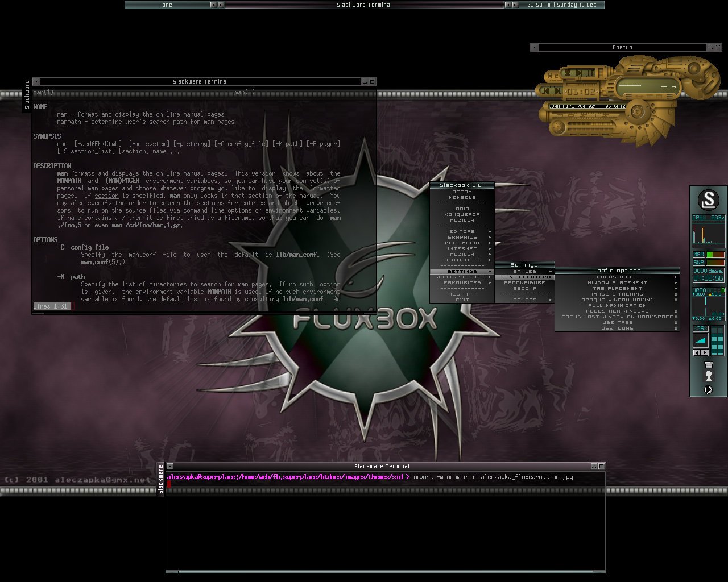
Task: Launch Mozilla from the top Slackbox menu section
Action: [x=462, y=220]
